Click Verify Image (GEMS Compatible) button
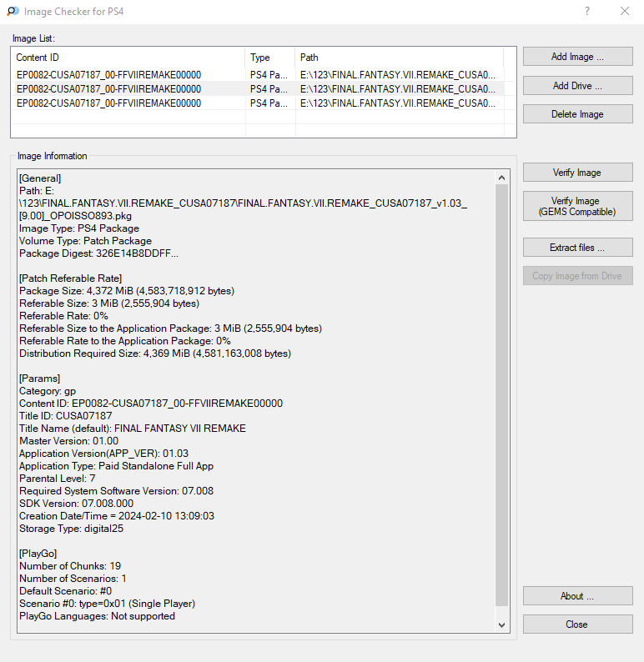The height and width of the screenshot is (662, 644). (577, 206)
